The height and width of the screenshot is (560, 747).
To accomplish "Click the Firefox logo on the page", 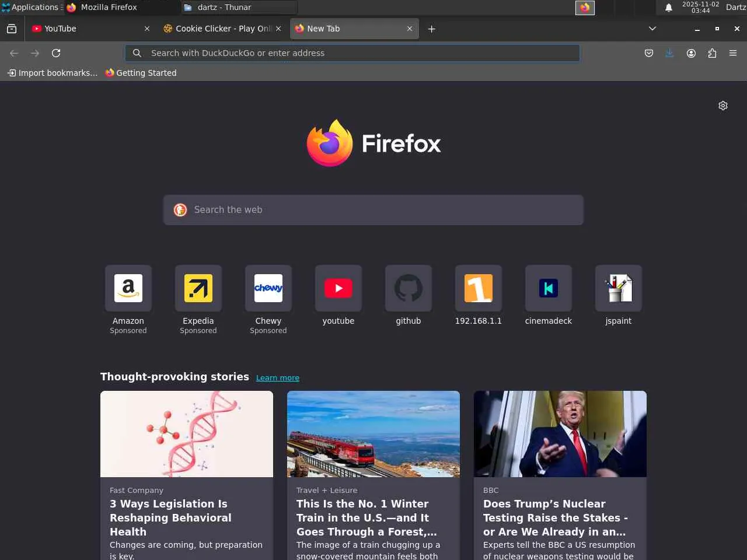I will [373, 143].
